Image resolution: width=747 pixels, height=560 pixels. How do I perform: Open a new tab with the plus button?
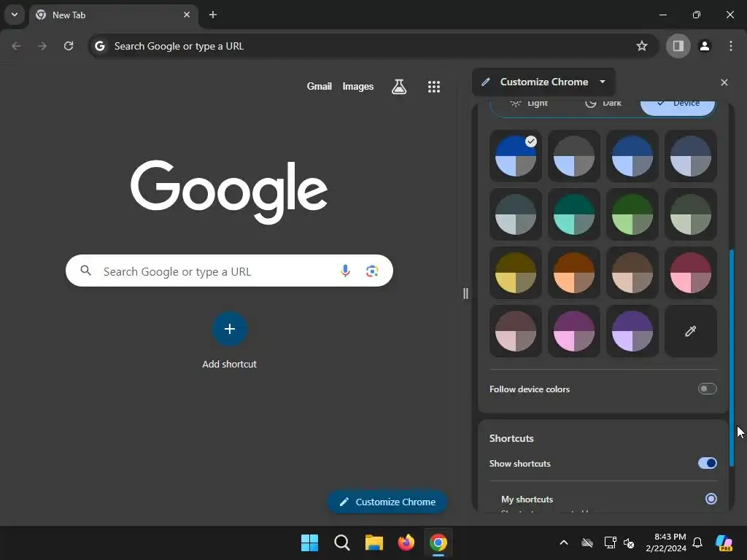point(213,15)
